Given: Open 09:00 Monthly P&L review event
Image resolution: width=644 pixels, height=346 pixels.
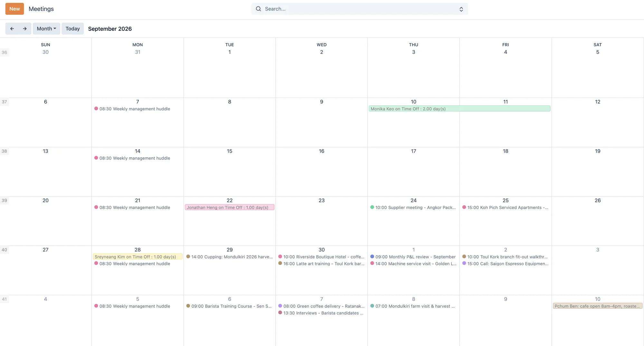Looking at the screenshot, I should (413, 257).
